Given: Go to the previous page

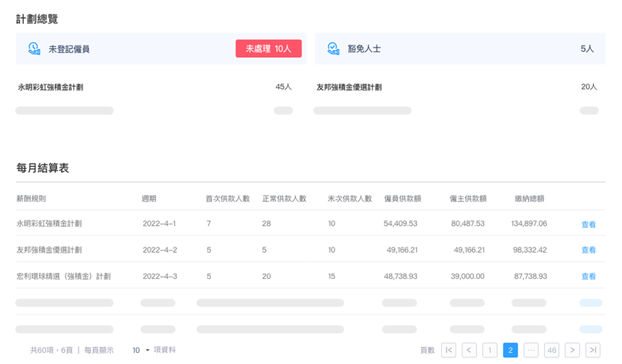Looking at the screenshot, I should tap(469, 350).
